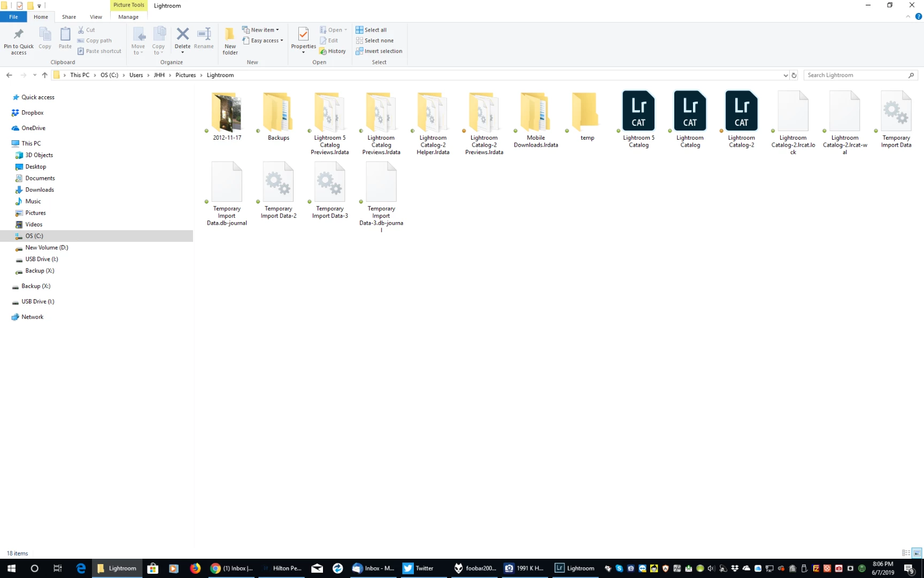Open Twitter from the taskbar
This screenshot has height=578, width=924.
tap(422, 568)
